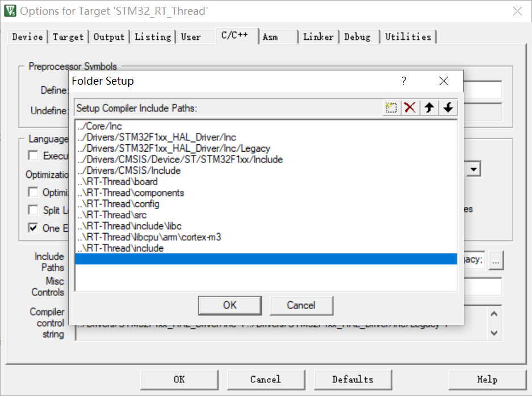Select the '..\RT-Thread\include' path entry
532x396 pixels.
(266, 248)
